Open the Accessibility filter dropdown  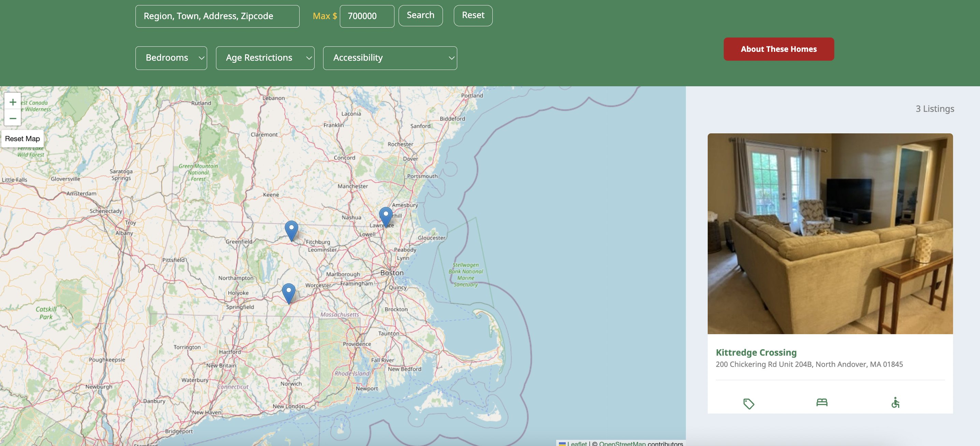click(x=390, y=58)
